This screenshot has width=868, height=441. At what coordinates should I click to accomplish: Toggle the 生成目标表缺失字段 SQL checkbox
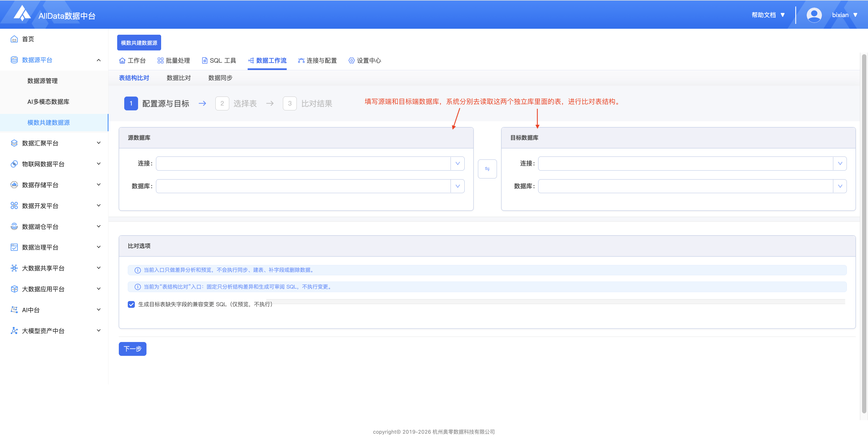point(131,305)
